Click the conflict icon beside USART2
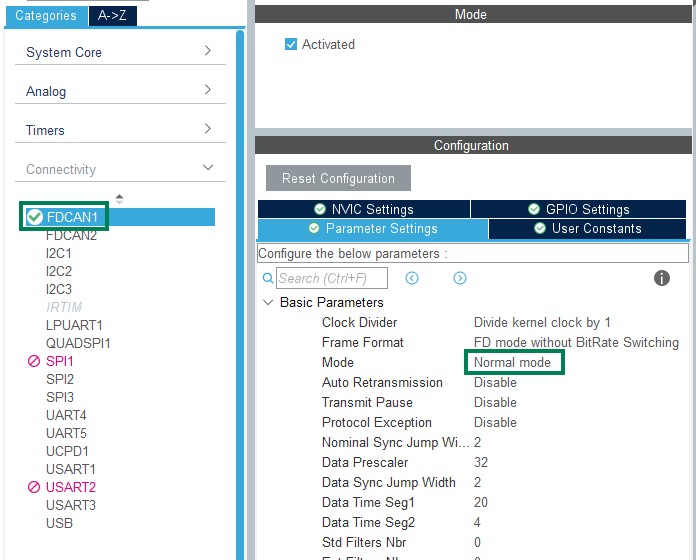This screenshot has height=560, width=696. [x=34, y=487]
